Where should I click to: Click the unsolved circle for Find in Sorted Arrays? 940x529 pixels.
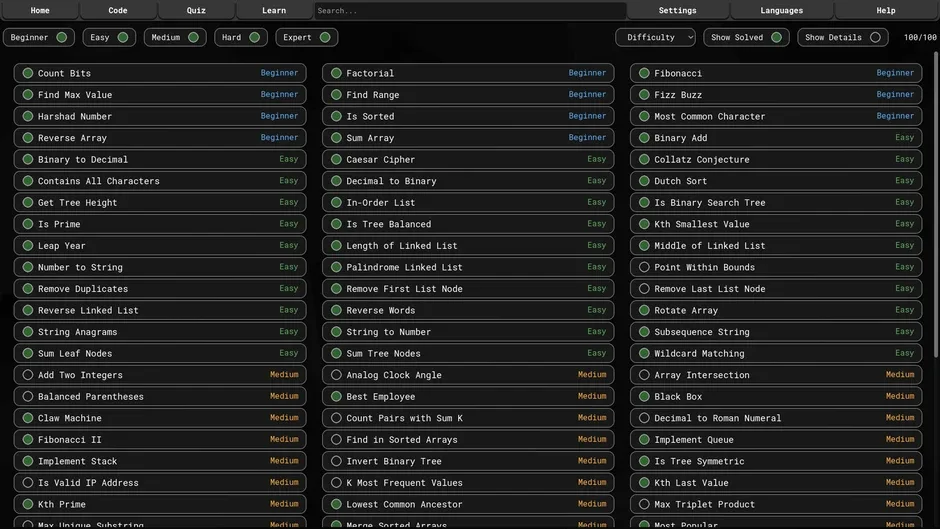[336, 440]
